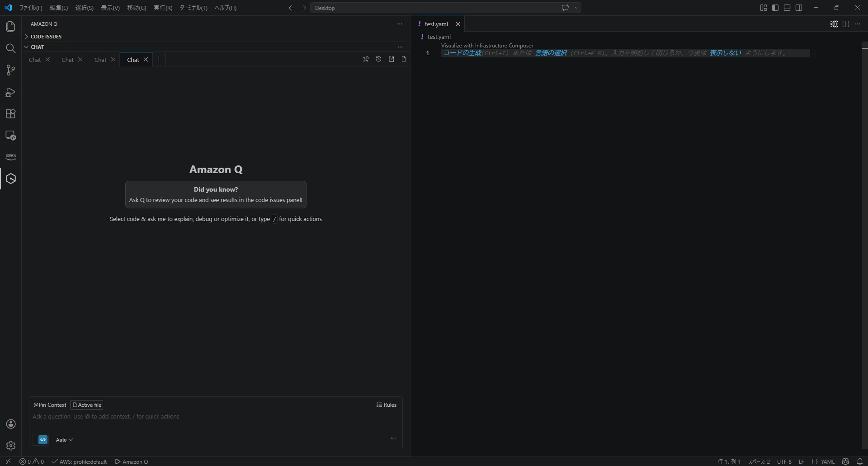This screenshot has width=868, height=466.
Task: Click the コードの生成 link in editor
Action: tap(462, 53)
